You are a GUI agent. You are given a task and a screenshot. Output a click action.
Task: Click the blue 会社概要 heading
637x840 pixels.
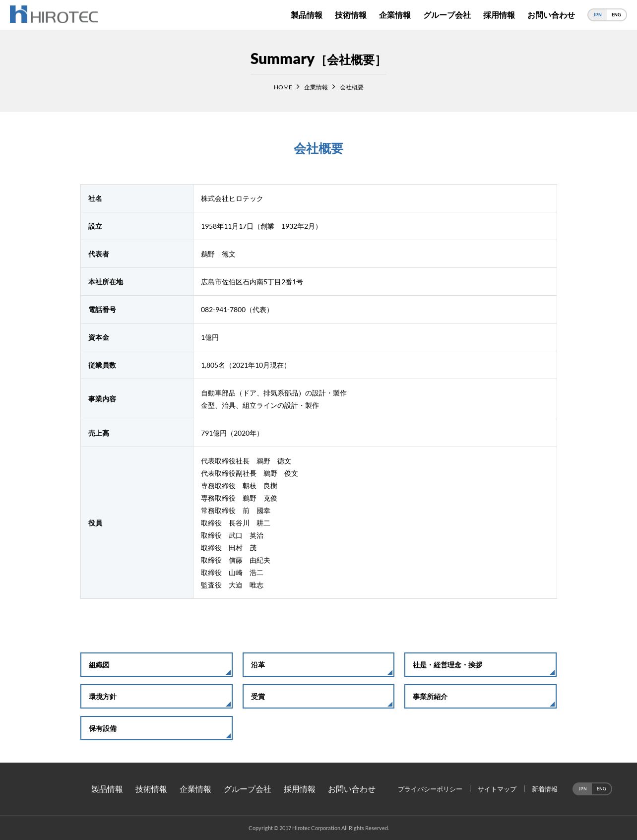[x=318, y=148]
